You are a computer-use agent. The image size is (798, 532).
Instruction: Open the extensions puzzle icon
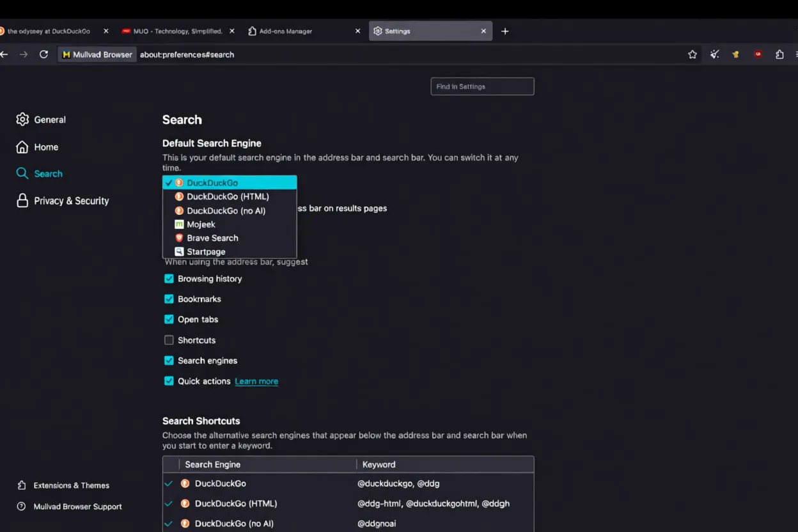(779, 54)
